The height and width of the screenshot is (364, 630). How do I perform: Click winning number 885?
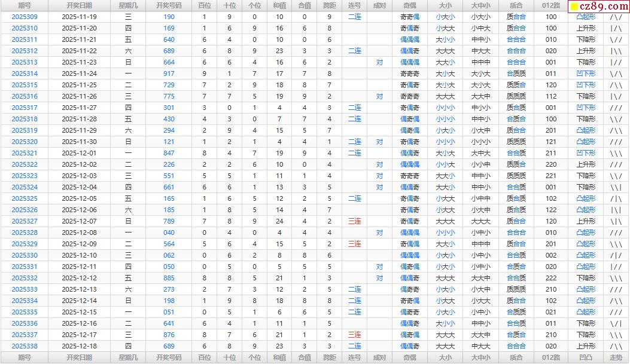[x=169, y=278]
